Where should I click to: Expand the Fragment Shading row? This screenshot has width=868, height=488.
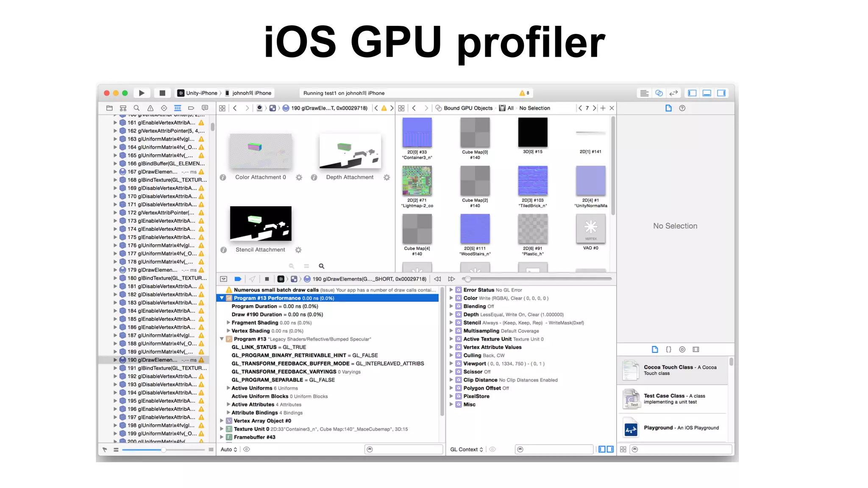(228, 323)
